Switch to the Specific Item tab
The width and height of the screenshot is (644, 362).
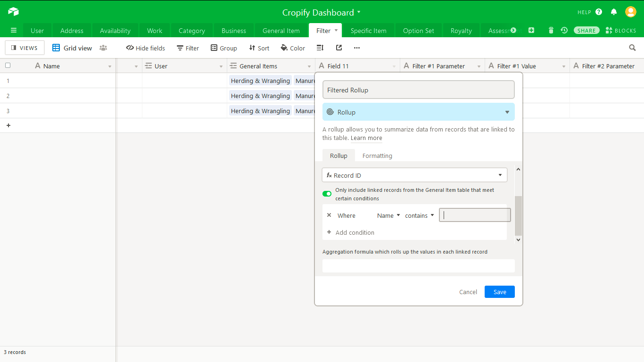[x=368, y=31]
